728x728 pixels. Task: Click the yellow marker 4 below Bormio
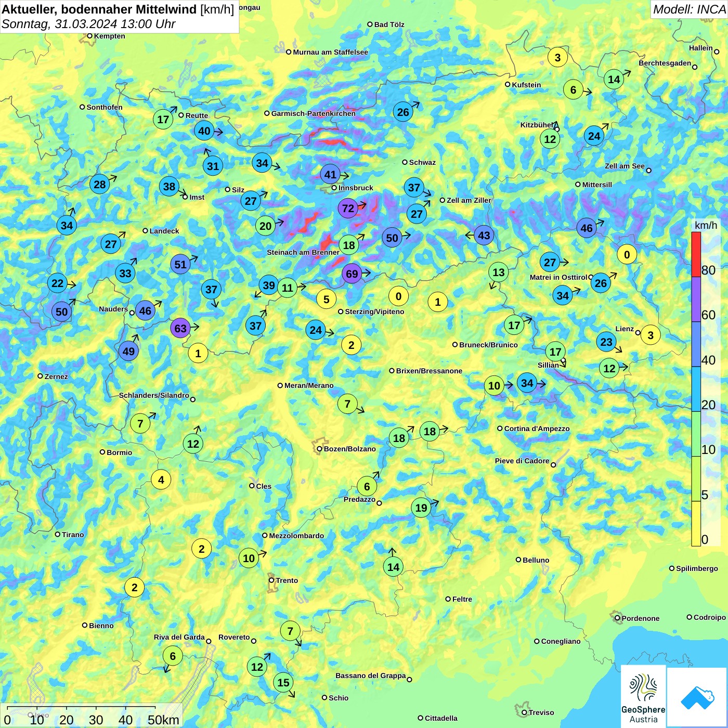[x=161, y=479]
